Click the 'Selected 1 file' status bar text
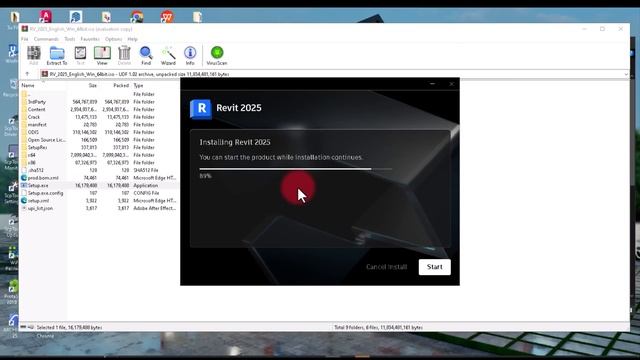Screen dimensions: 640x360 click(69, 327)
